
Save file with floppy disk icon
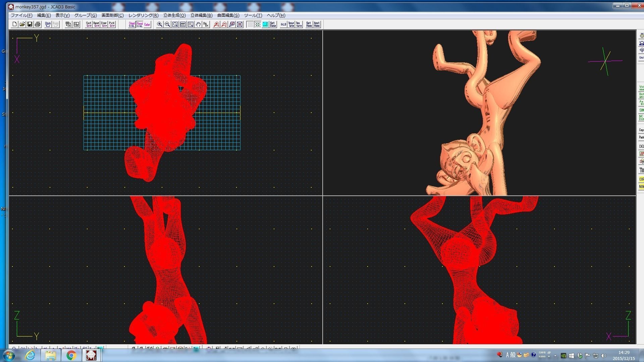[30, 24]
